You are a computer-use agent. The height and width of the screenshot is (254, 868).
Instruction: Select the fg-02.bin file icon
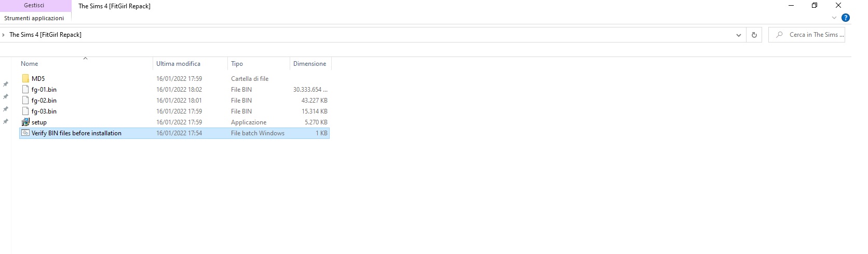25,101
